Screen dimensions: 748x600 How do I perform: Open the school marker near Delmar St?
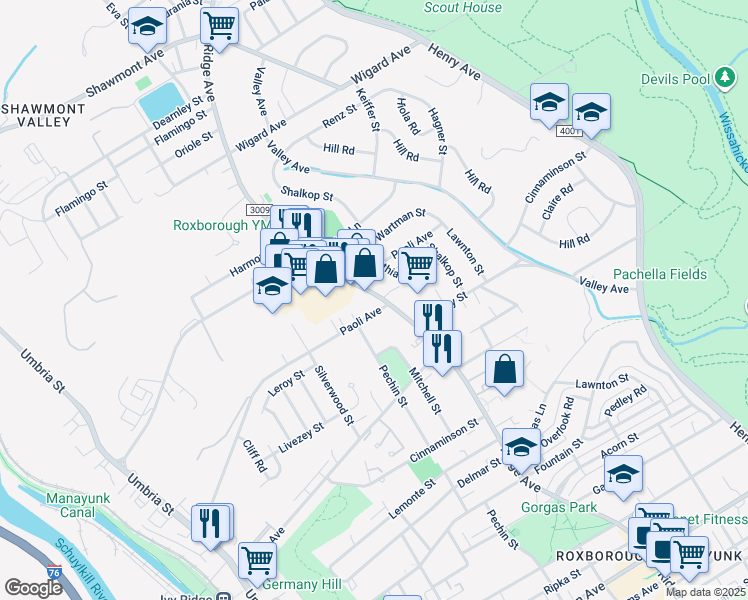point(521,446)
